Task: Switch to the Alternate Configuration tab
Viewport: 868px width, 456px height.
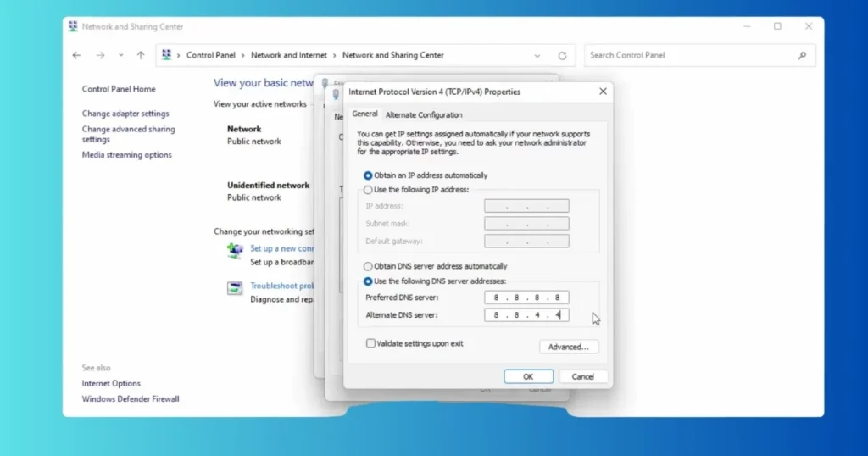Action: 424,115
